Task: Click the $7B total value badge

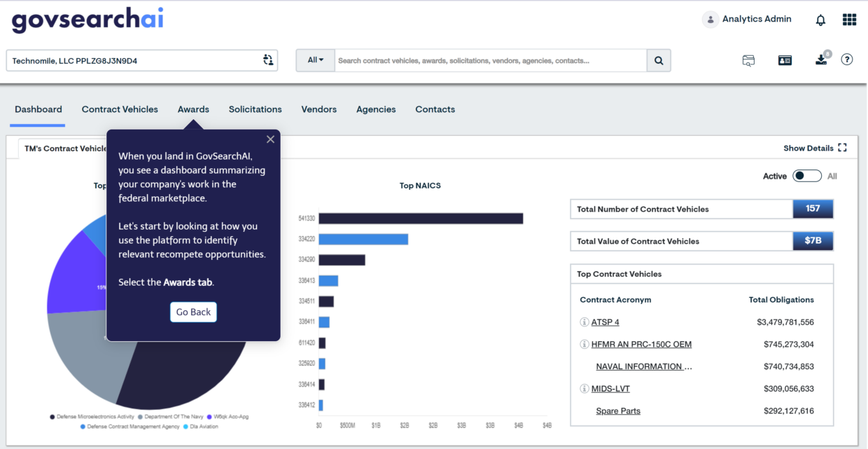Action: pos(813,241)
